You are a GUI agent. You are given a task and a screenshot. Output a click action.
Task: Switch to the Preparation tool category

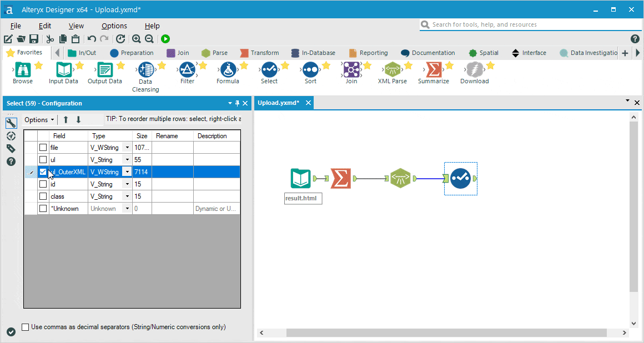132,53
